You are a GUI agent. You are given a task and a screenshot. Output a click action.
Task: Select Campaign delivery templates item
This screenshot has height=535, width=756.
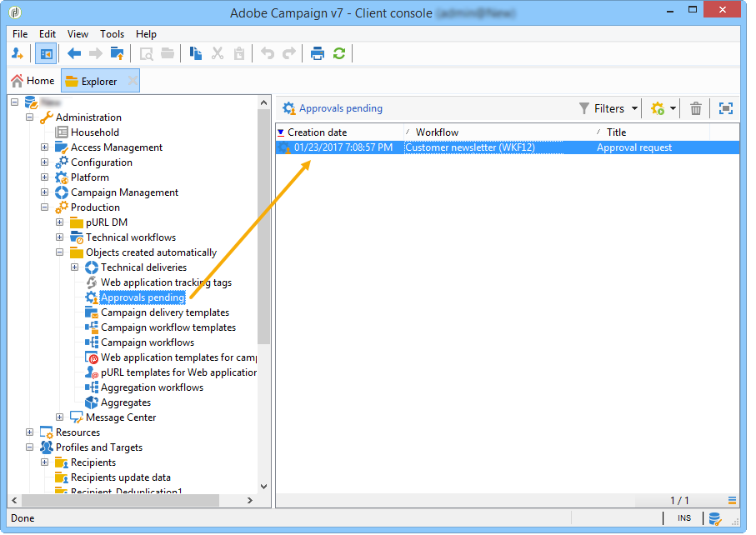(165, 312)
